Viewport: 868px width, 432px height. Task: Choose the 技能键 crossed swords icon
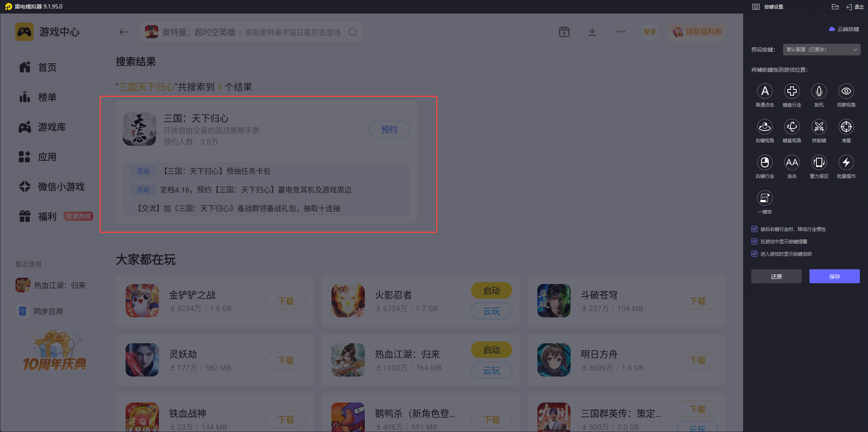tap(819, 127)
